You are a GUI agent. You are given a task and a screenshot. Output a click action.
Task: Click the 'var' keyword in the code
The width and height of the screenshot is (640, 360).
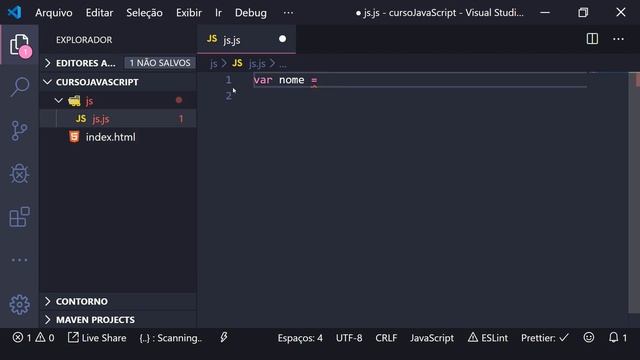(x=262, y=80)
